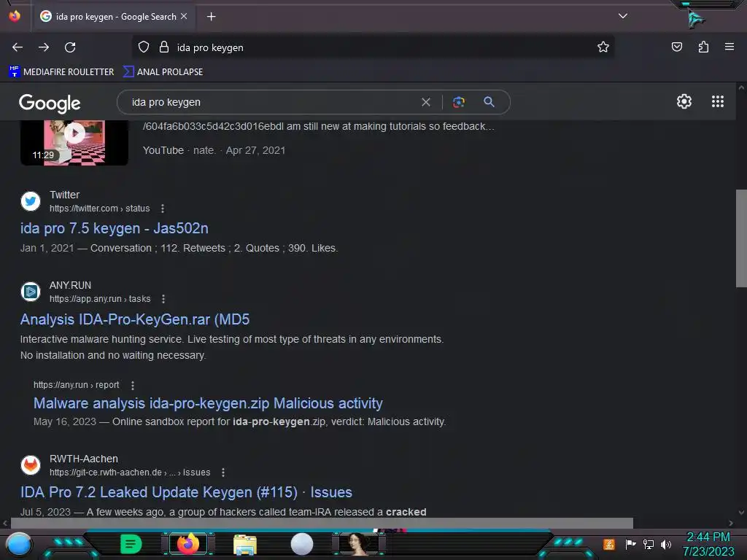Open network tray icon
Viewport: 747px width, 560px height.
(x=649, y=544)
